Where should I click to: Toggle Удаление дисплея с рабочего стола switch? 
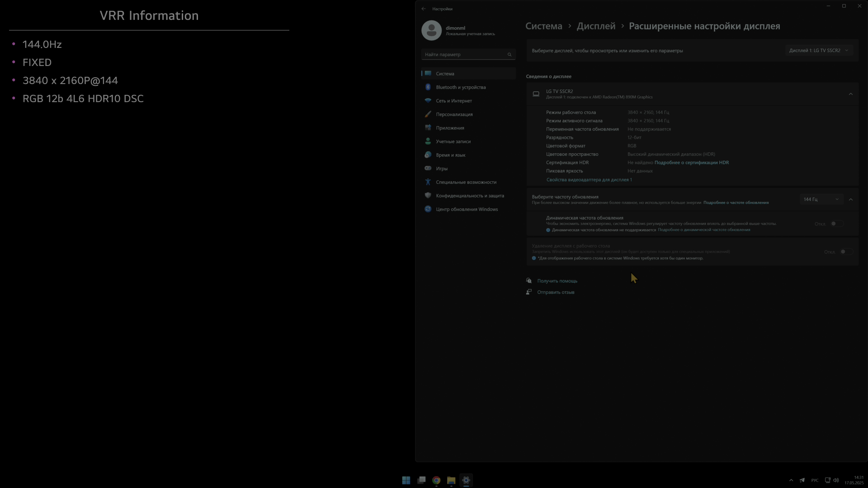click(x=846, y=252)
